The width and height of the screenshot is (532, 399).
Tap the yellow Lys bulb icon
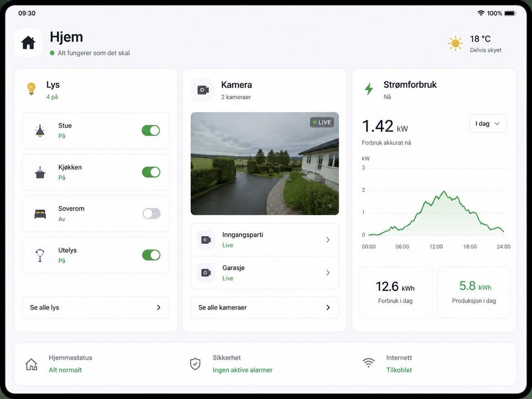click(31, 89)
